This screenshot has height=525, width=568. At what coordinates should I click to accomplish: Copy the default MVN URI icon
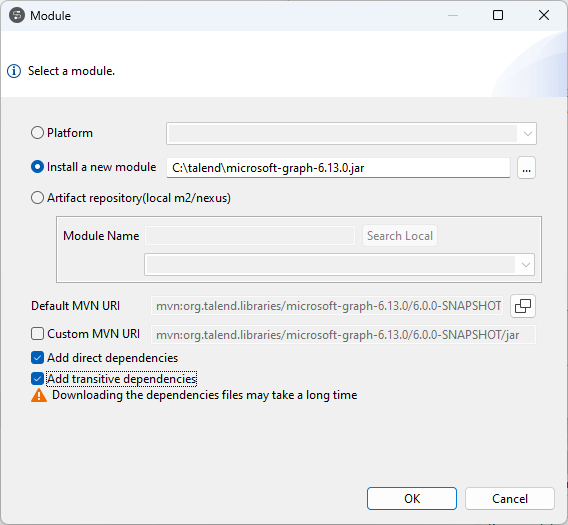[x=523, y=306]
